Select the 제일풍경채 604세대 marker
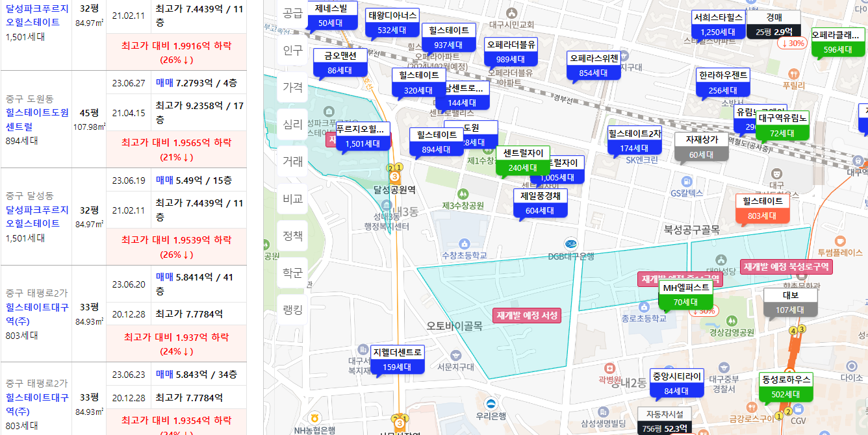The width and height of the screenshot is (868, 435). (x=541, y=203)
